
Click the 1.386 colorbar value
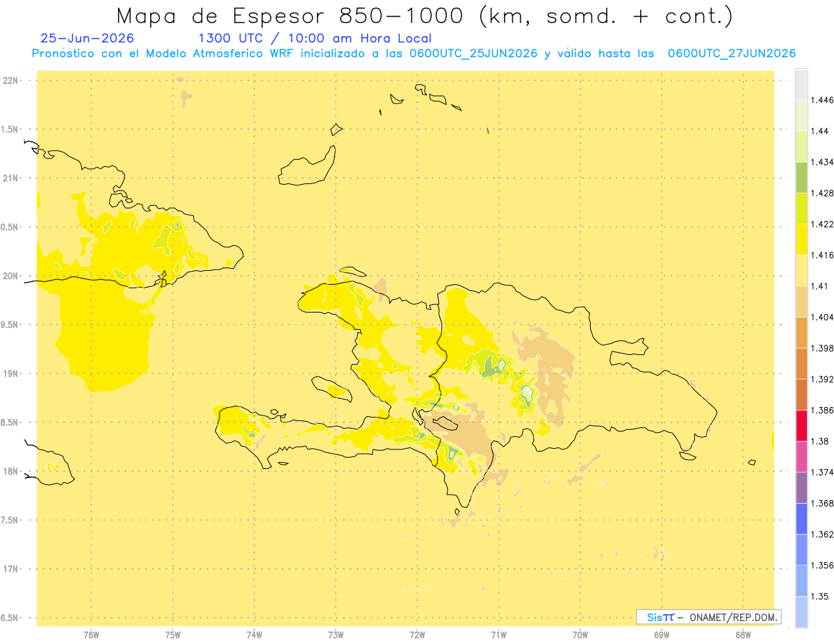tap(823, 410)
